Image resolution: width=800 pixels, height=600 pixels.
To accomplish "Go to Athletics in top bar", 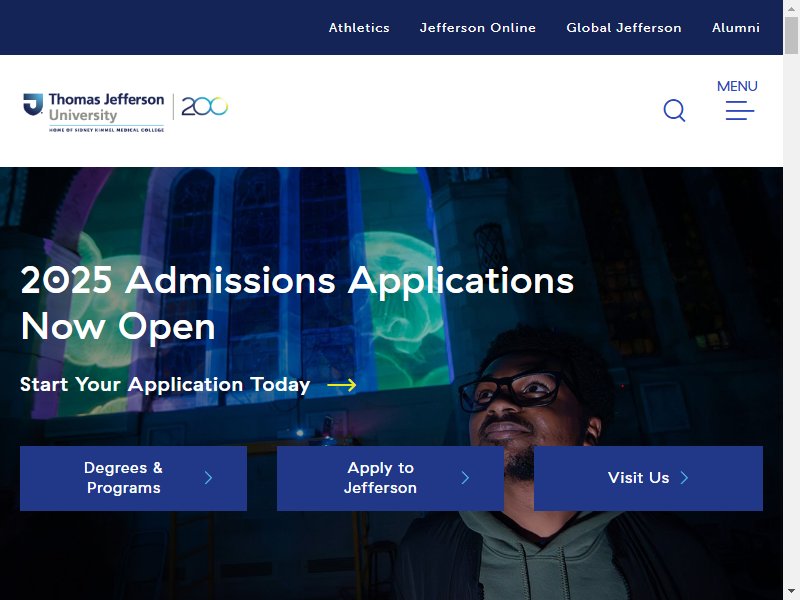I will (x=359, y=28).
